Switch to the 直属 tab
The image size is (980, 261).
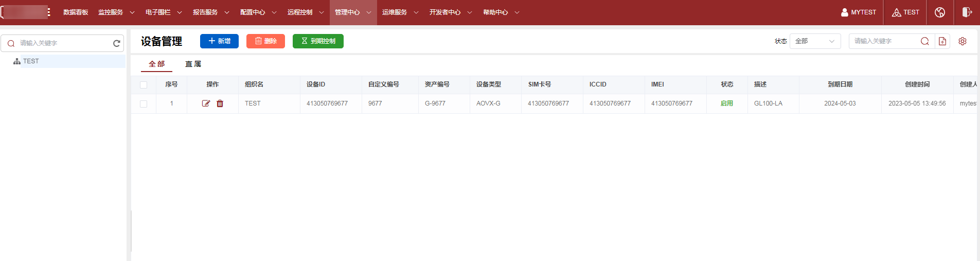click(x=193, y=64)
